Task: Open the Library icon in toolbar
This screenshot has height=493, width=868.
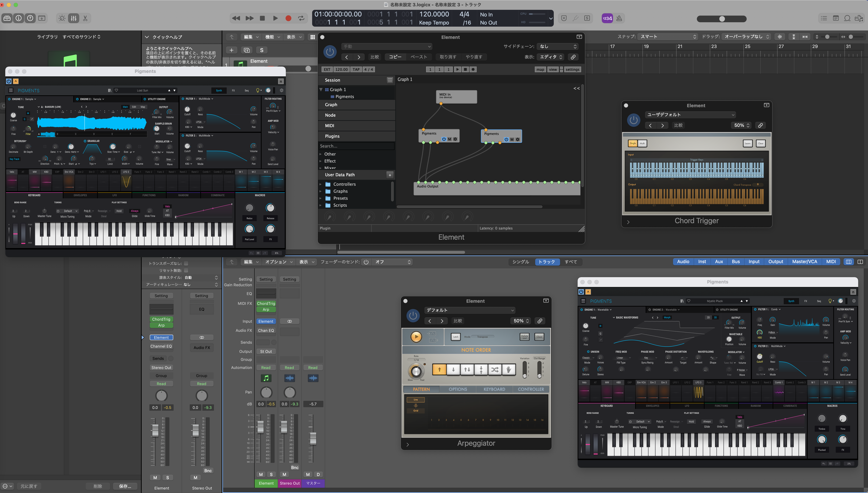Action: (7, 18)
